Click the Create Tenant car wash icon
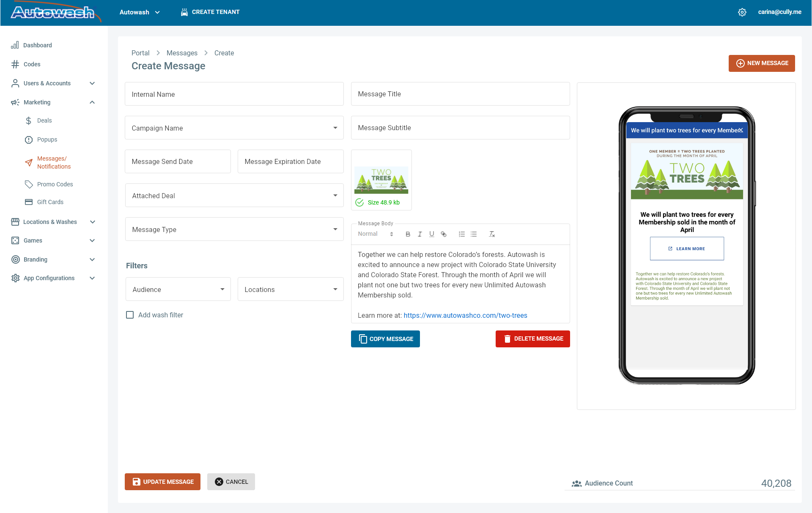 pos(184,12)
